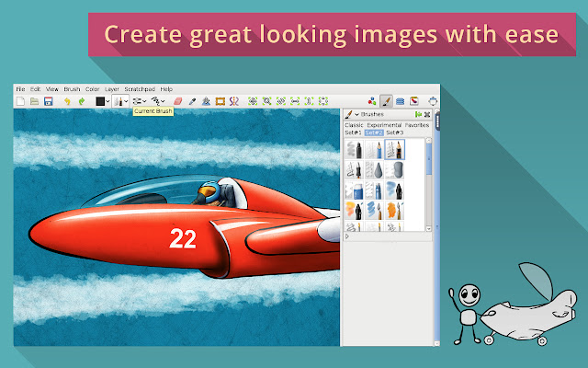
Task: Reset and fit the view
Action: [323, 101]
